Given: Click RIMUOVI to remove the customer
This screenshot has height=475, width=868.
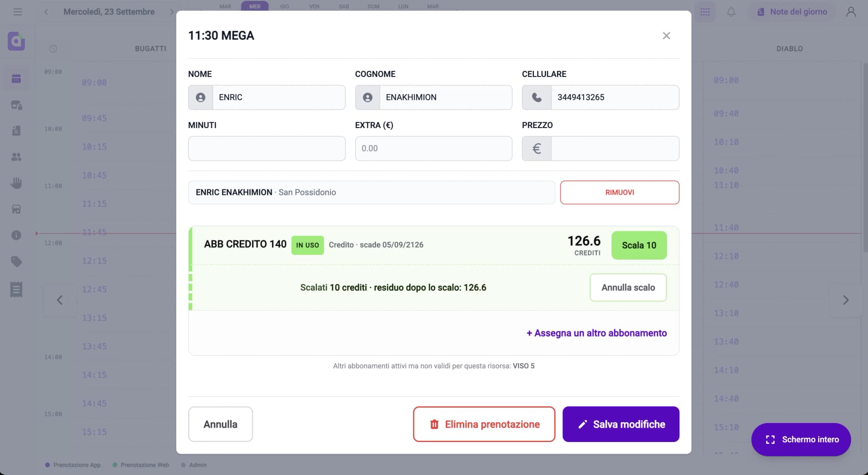Looking at the screenshot, I should tap(619, 192).
